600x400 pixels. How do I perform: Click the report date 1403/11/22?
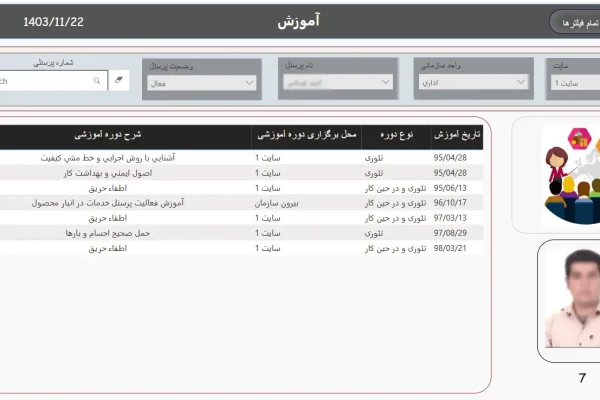click(53, 22)
